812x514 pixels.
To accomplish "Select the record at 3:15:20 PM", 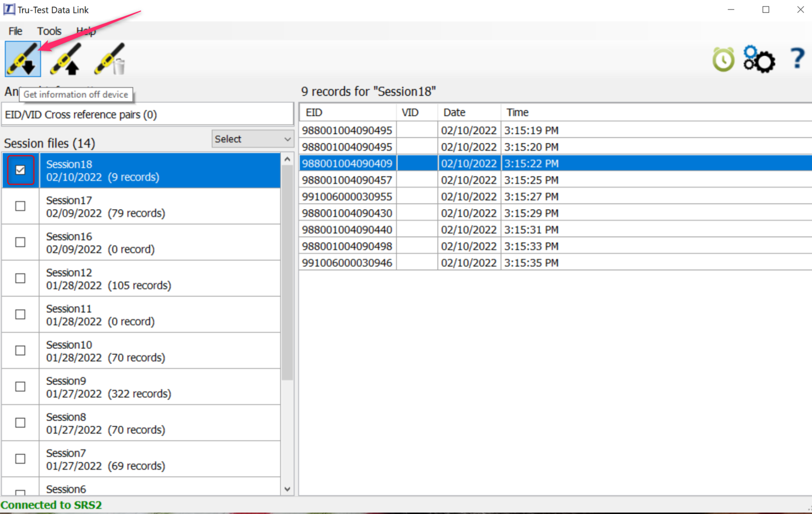I will [x=556, y=147].
